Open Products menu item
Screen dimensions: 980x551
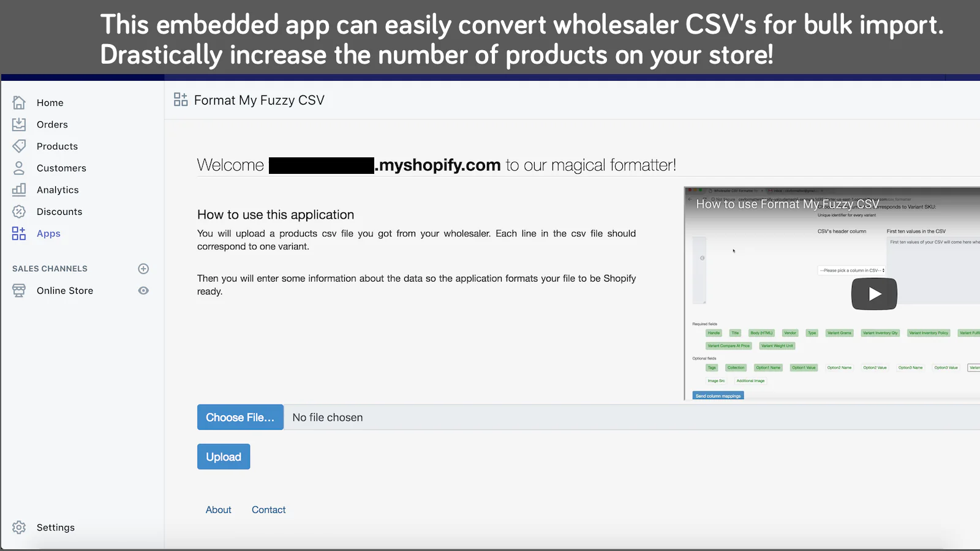coord(57,146)
